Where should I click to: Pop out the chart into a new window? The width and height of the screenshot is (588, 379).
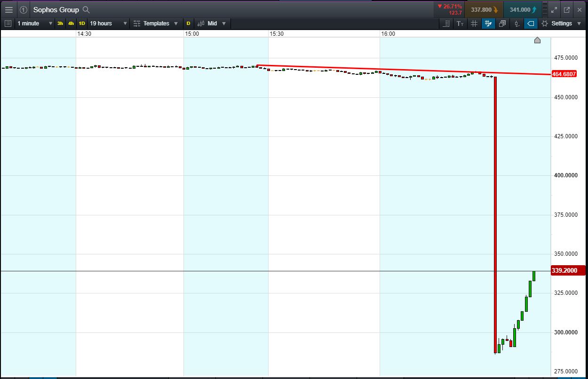pos(567,9)
